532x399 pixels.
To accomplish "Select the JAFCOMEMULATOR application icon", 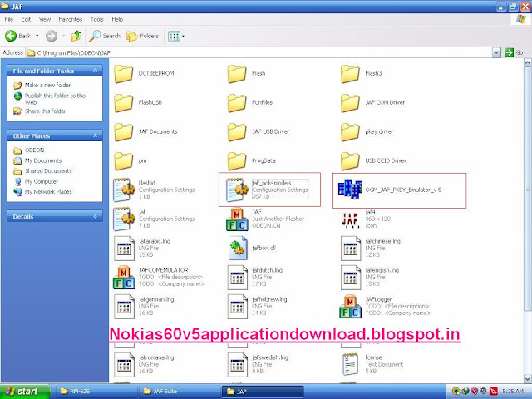I will (124, 277).
